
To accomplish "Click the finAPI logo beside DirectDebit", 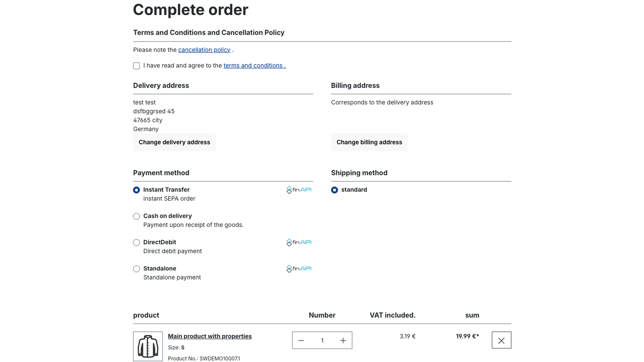I will pyautogui.click(x=299, y=242).
